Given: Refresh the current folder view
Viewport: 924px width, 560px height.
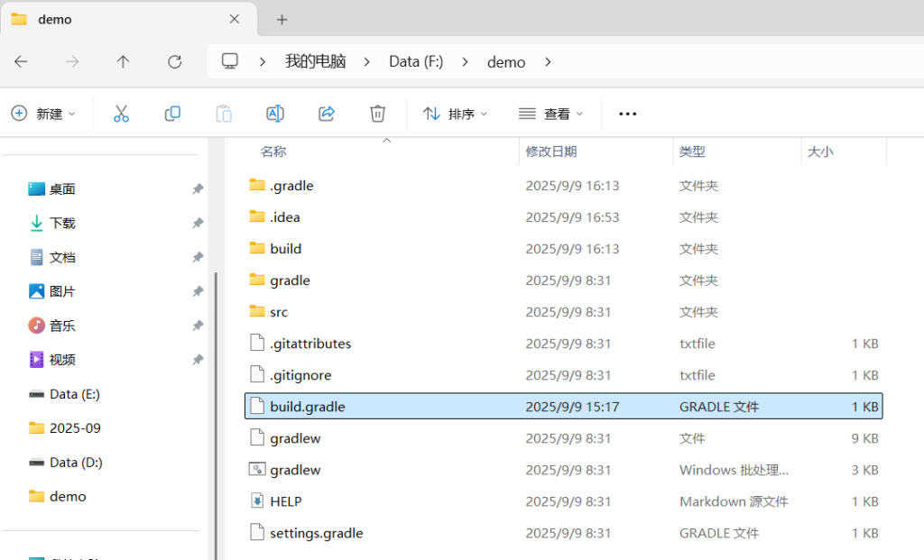Looking at the screenshot, I should [x=175, y=61].
